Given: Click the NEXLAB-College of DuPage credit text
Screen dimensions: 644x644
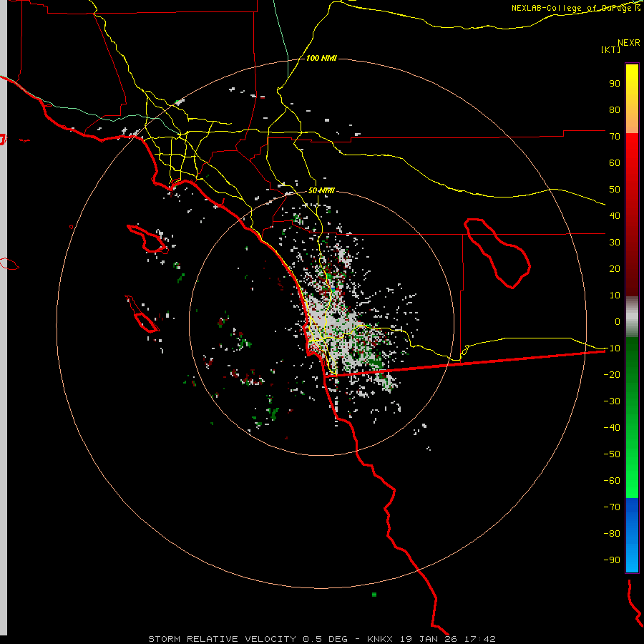Looking at the screenshot, I should point(575,8).
